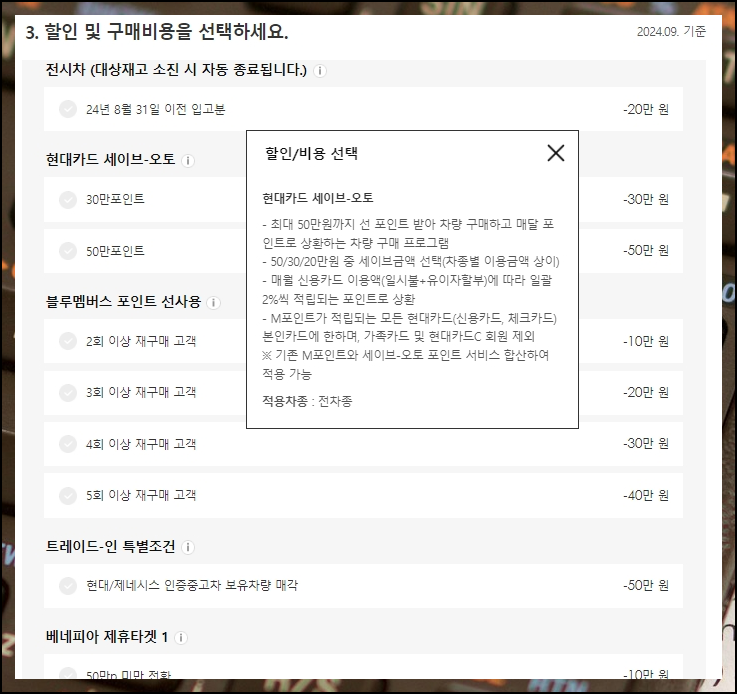The width and height of the screenshot is (737, 694).
Task: Click info icon beside 현대카드 세이브-오토 heading
Action: [188, 161]
